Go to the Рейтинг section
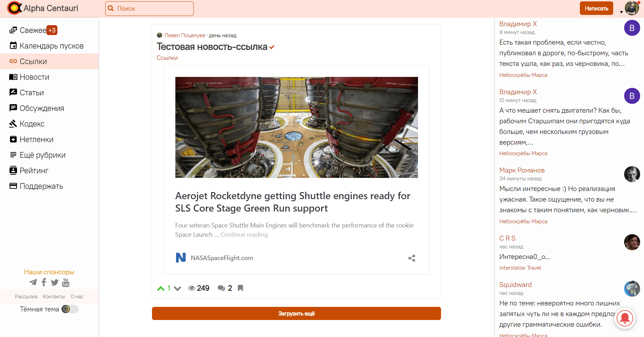 [34, 170]
